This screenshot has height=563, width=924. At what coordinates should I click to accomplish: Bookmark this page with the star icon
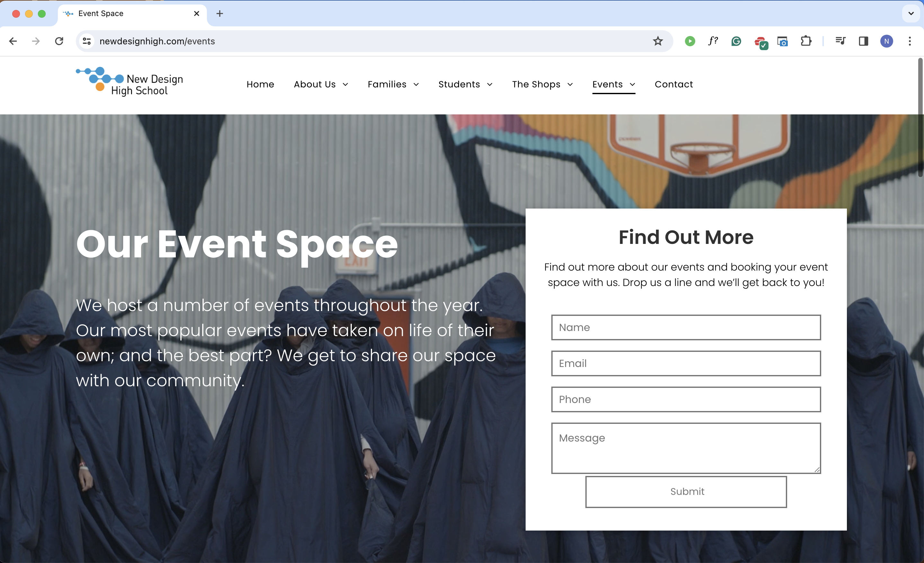coord(658,41)
